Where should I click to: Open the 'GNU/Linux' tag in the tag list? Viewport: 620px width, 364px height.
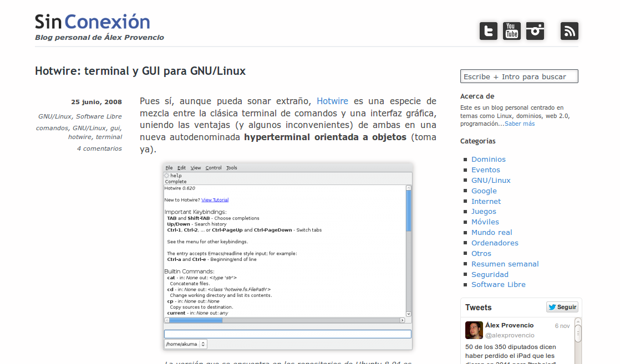pyautogui.click(x=89, y=128)
